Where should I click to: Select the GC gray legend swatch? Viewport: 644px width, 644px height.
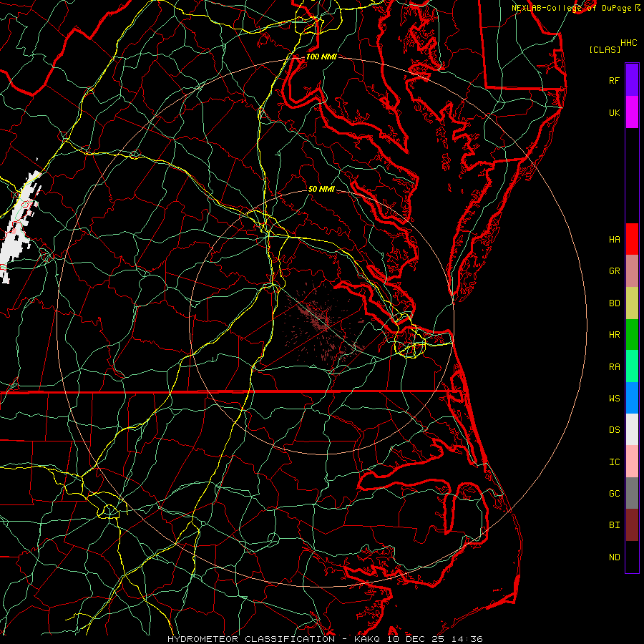tap(632, 493)
